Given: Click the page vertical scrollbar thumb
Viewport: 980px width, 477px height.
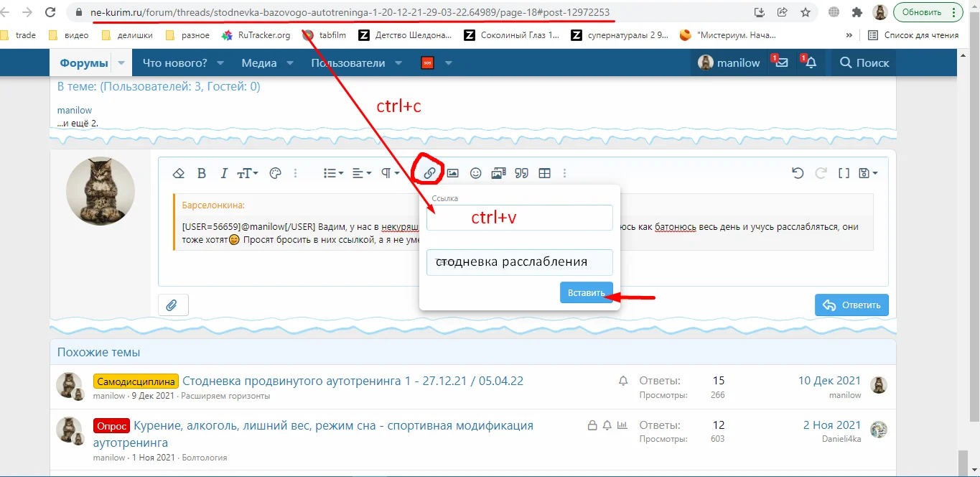Looking at the screenshot, I should pyautogui.click(x=963, y=463).
